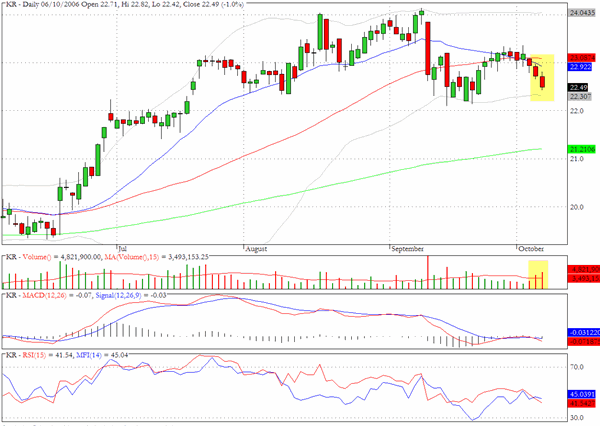Click the August month label on time axis
The image size is (600, 426).
tap(256, 249)
